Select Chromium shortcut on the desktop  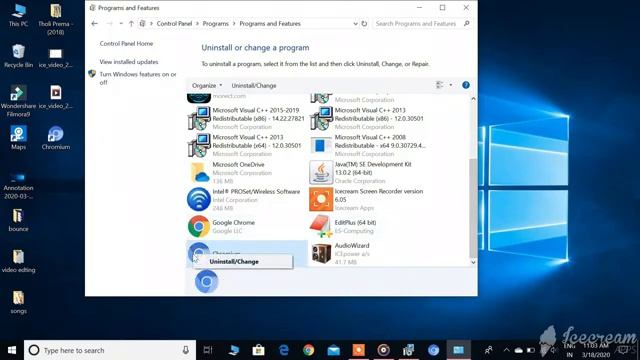pyautogui.click(x=56, y=138)
